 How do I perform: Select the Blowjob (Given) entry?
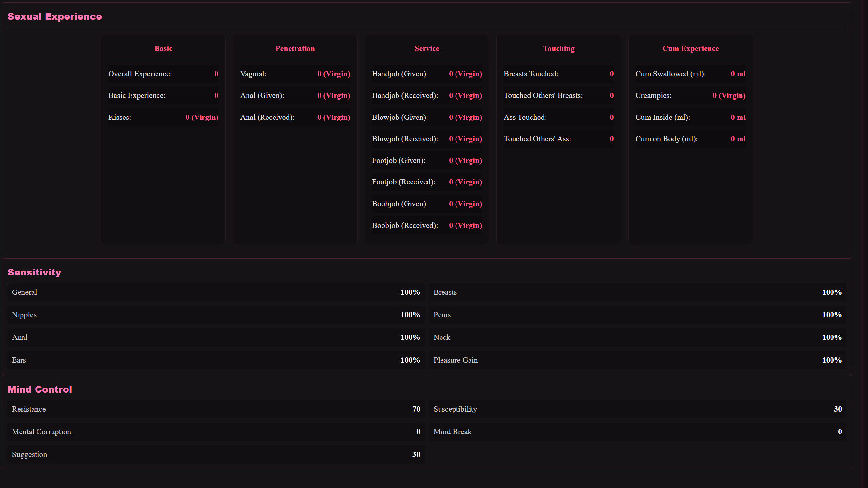point(427,117)
